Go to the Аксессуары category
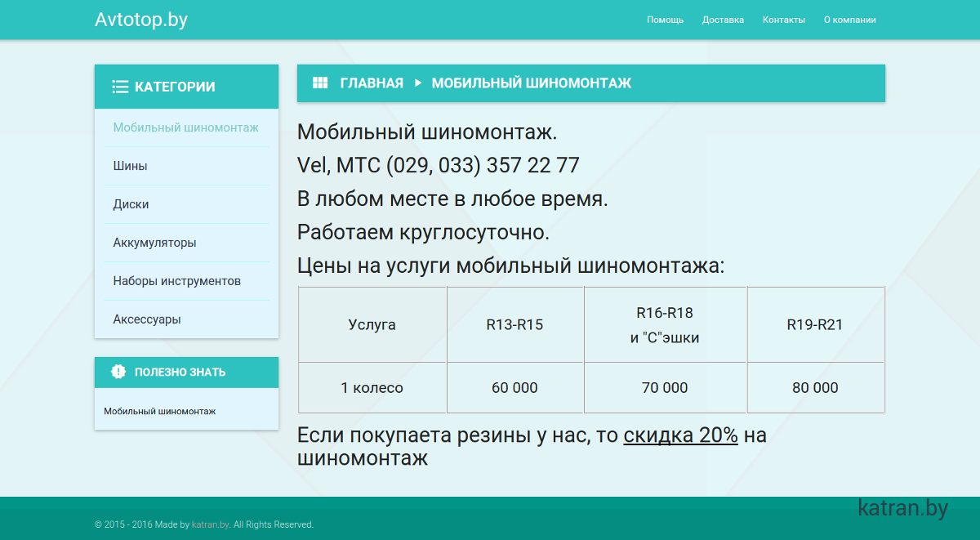This screenshot has width=980, height=540. [x=147, y=319]
